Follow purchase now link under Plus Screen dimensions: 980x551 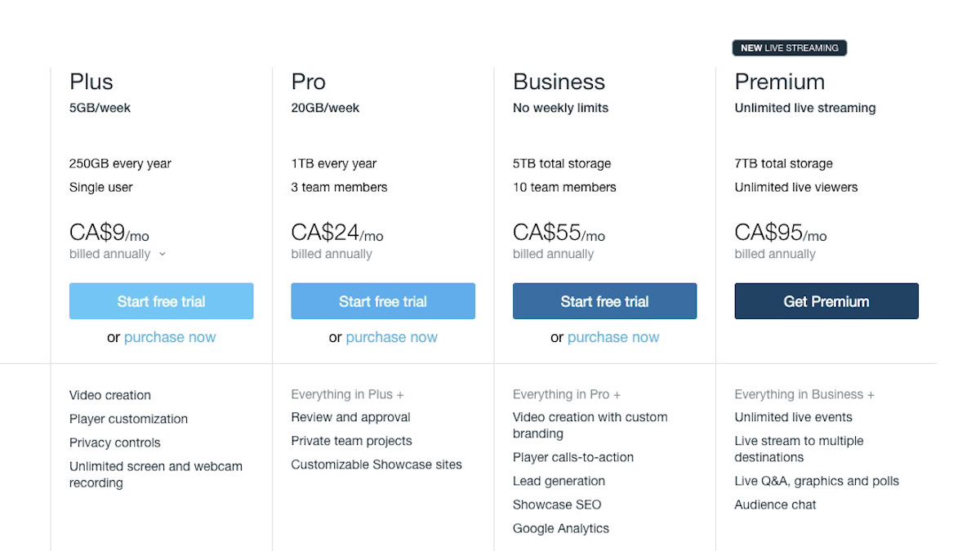[x=170, y=337]
